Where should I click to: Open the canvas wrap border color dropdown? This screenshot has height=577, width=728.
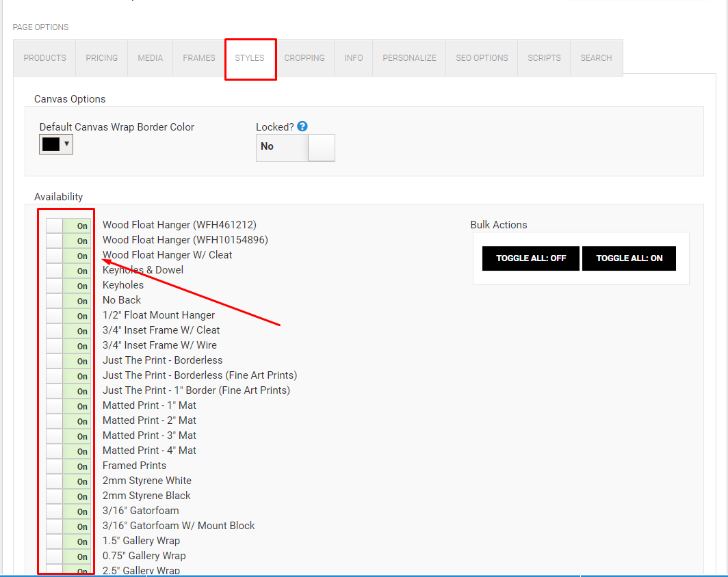66,144
